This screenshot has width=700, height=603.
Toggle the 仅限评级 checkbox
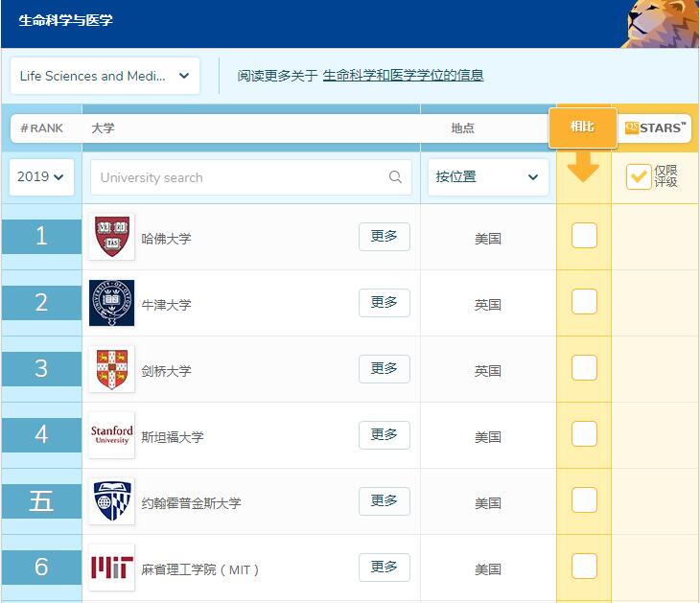(639, 176)
